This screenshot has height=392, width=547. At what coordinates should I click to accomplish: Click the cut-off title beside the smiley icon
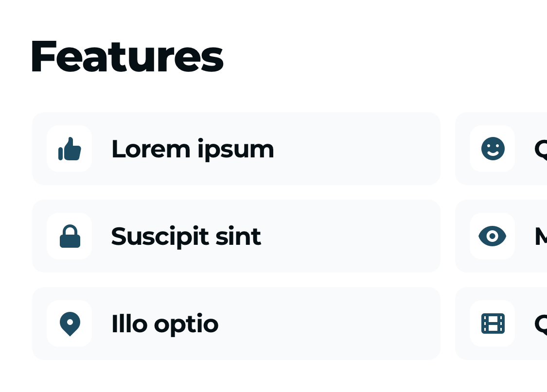(541, 149)
